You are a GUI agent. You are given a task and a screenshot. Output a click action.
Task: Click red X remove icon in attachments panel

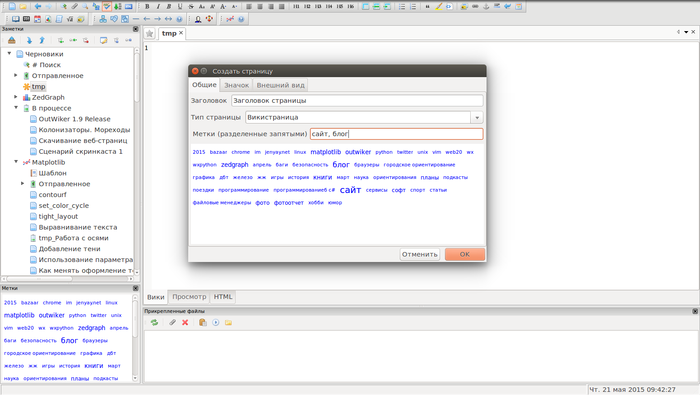click(x=185, y=322)
